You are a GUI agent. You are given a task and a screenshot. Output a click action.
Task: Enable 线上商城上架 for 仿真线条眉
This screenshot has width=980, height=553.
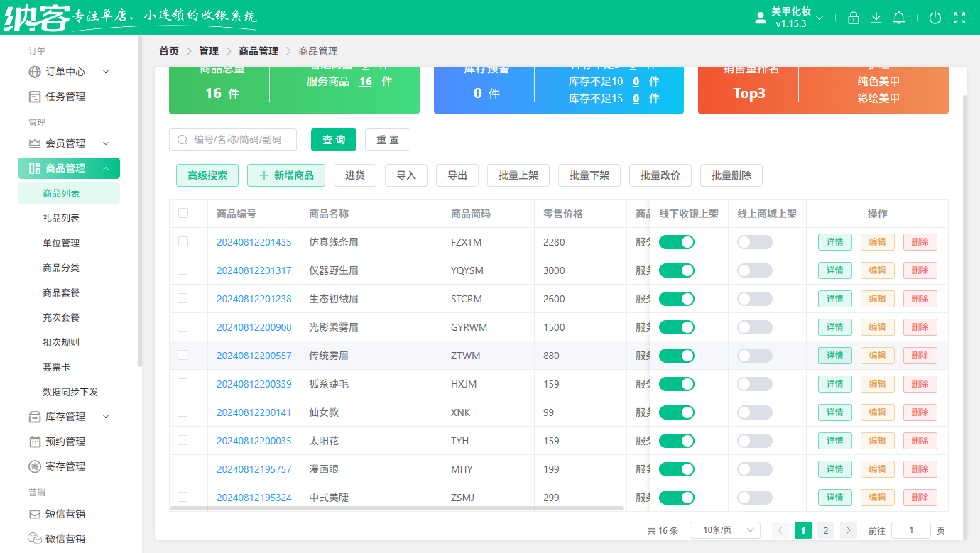(x=754, y=242)
